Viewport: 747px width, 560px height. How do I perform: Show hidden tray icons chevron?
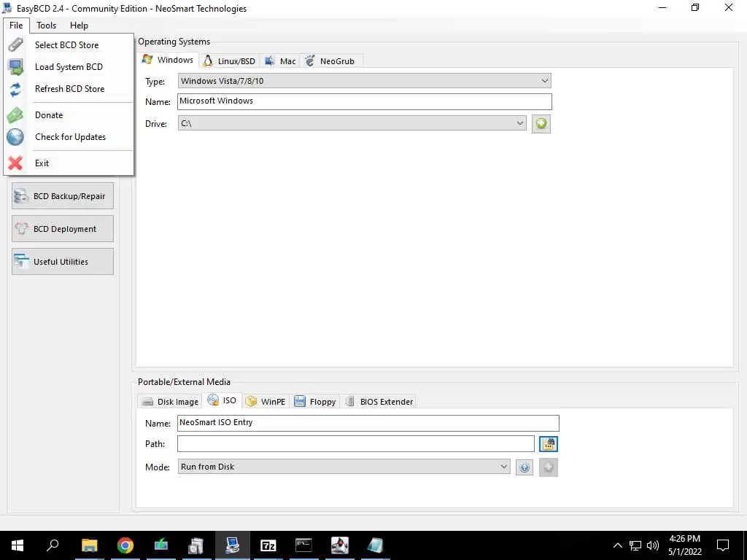coord(617,545)
